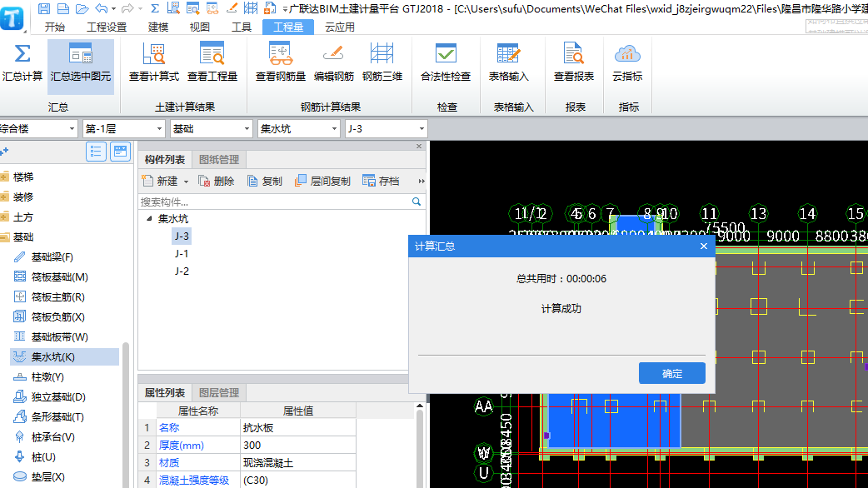Expand the 新建 dropdown arrow

[x=186, y=182]
